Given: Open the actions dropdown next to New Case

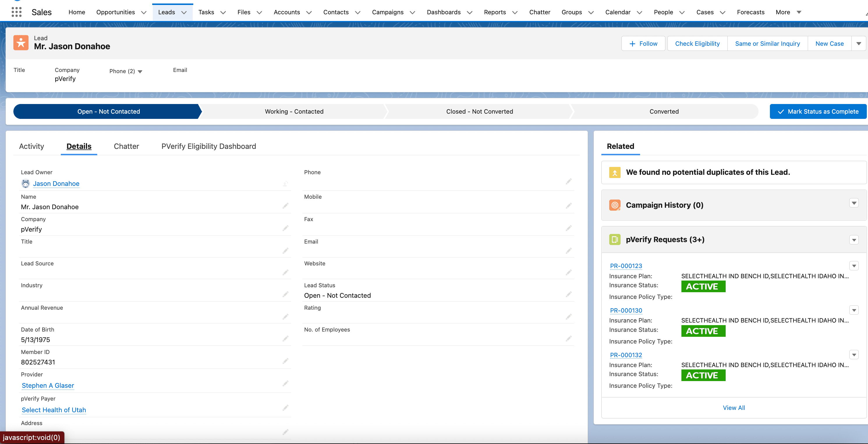Looking at the screenshot, I should click(859, 43).
